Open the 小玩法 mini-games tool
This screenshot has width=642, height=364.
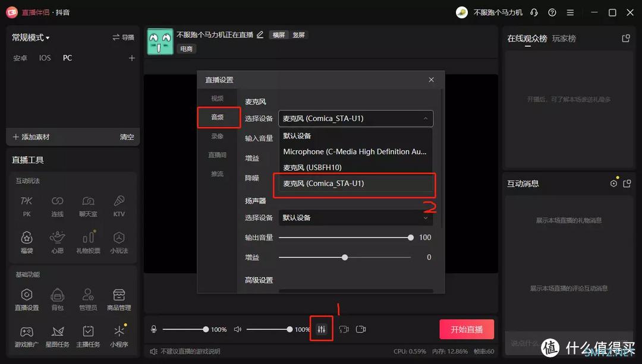coord(119,242)
